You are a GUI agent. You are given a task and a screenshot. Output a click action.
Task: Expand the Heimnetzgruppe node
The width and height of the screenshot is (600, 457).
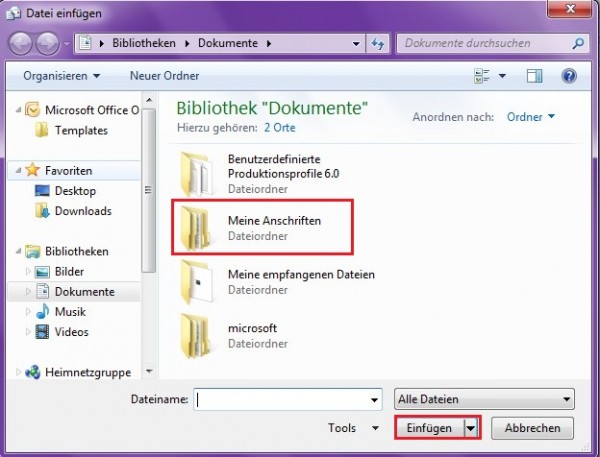point(18,372)
